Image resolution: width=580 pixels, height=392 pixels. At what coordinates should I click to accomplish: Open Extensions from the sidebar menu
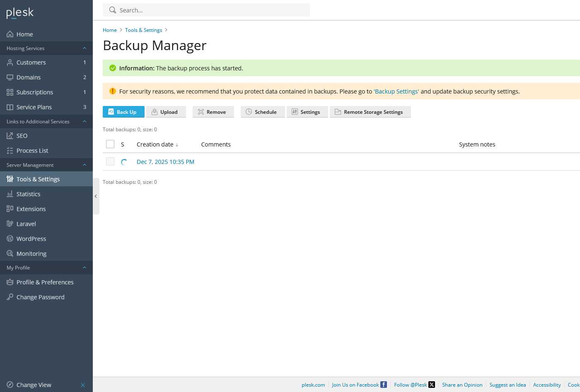(x=31, y=209)
